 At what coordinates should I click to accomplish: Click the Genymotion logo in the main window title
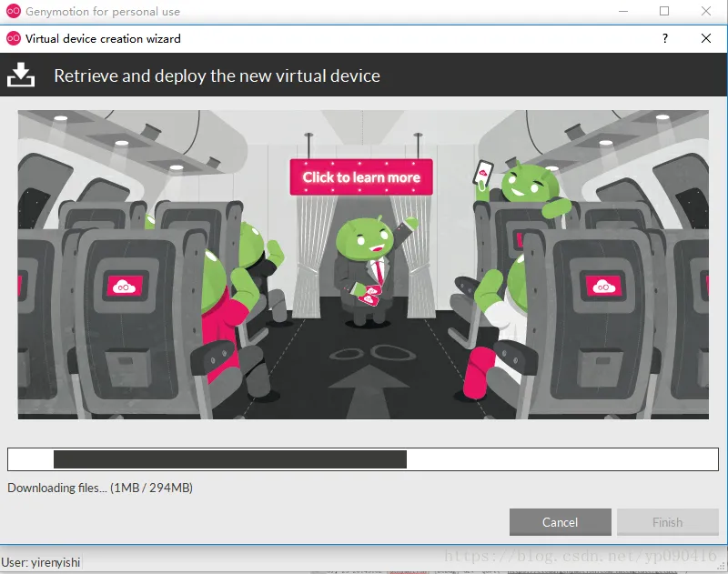click(14, 11)
